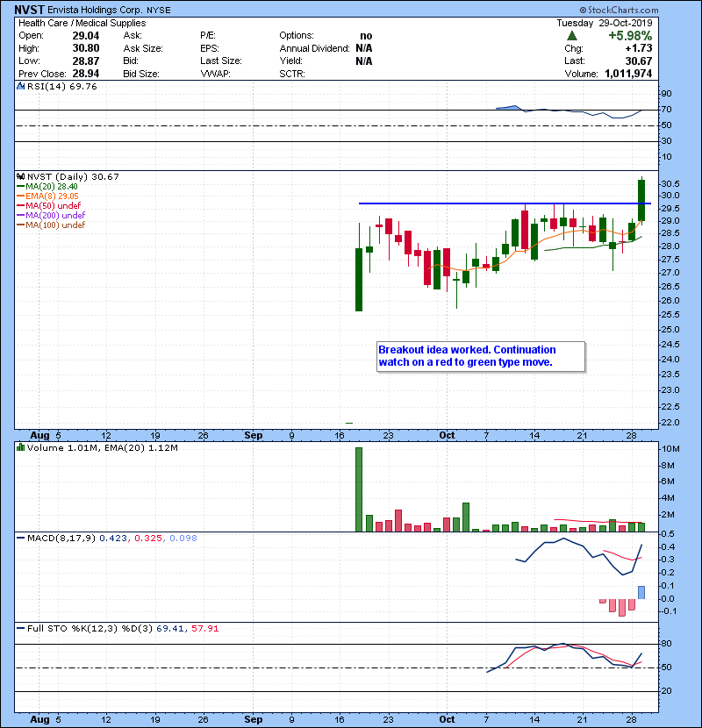Click the RSI 70 level axis label
This screenshot has width=702, height=728.
pyautogui.click(x=666, y=110)
